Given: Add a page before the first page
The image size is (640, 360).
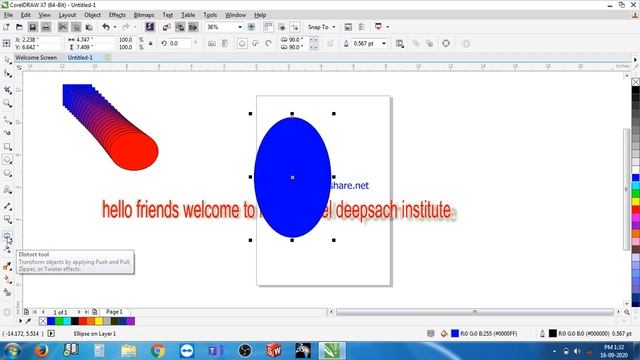Looking at the screenshot, I should click(26, 312).
